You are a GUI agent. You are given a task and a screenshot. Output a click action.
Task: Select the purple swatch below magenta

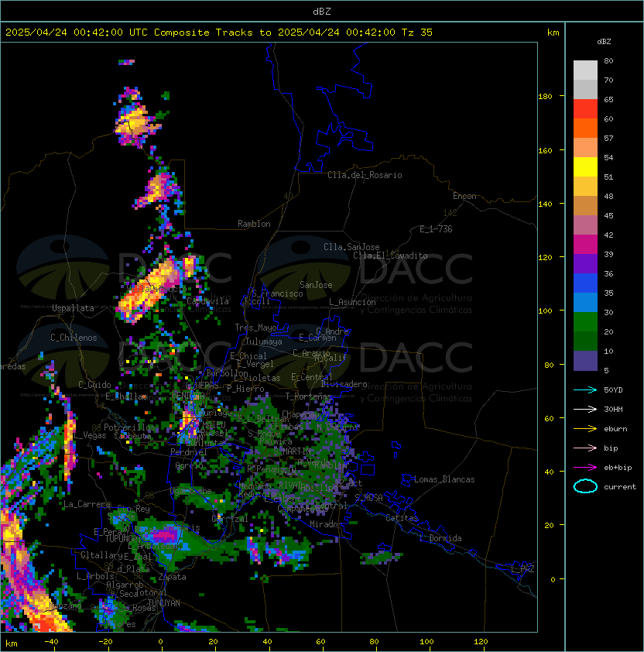pos(585,263)
